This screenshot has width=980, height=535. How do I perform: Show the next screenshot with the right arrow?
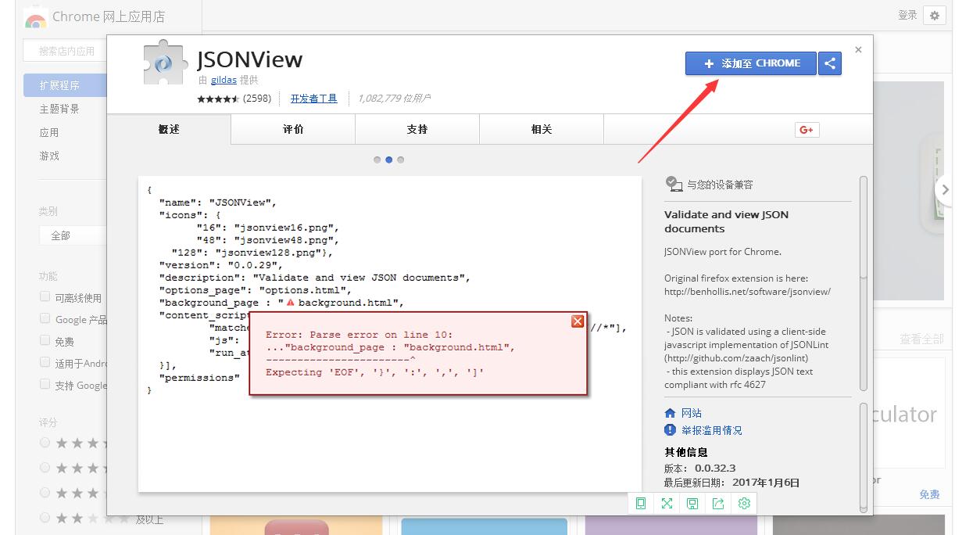(x=945, y=189)
